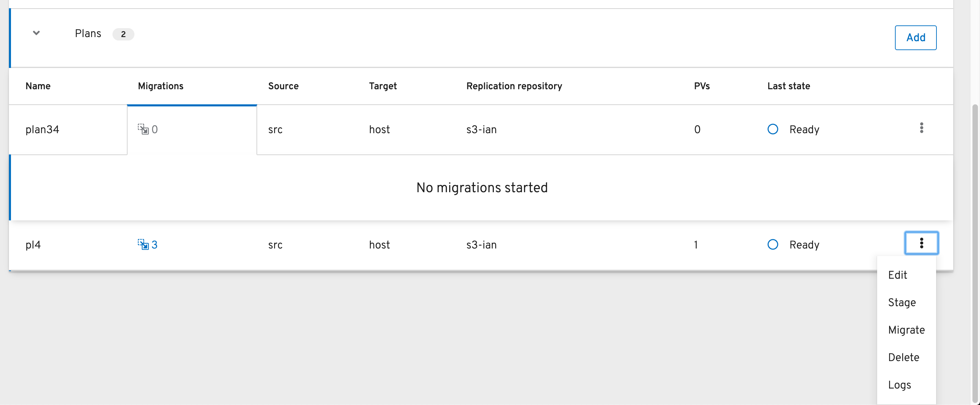Choose Migrate from the context menu
Viewport: 980px width, 405px height.
pos(906,329)
